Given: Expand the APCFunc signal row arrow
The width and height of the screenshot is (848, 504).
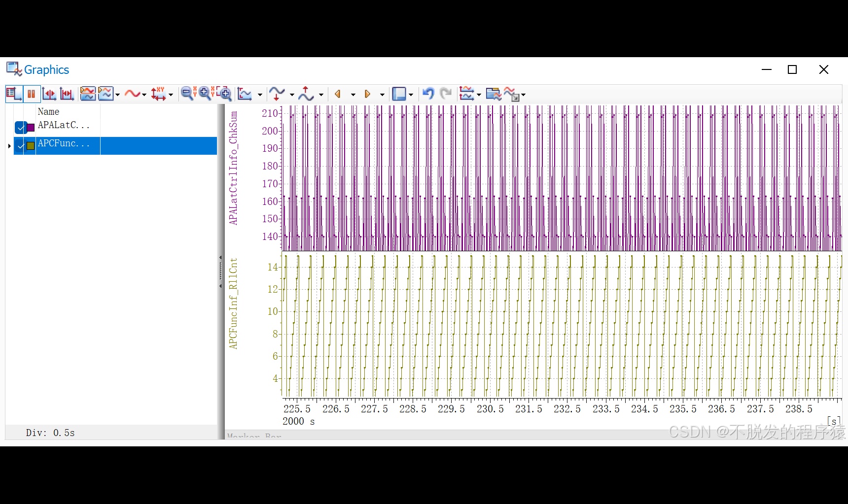Looking at the screenshot, I should tap(9, 146).
